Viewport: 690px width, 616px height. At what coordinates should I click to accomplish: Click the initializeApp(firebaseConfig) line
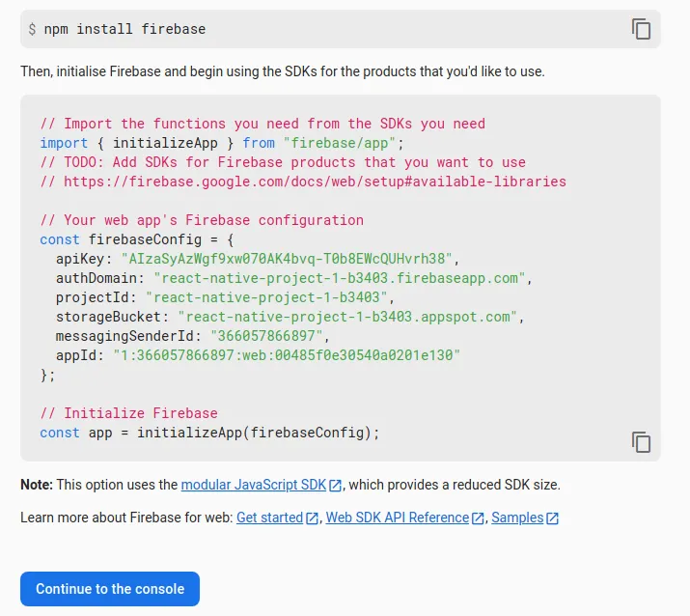[x=209, y=433]
